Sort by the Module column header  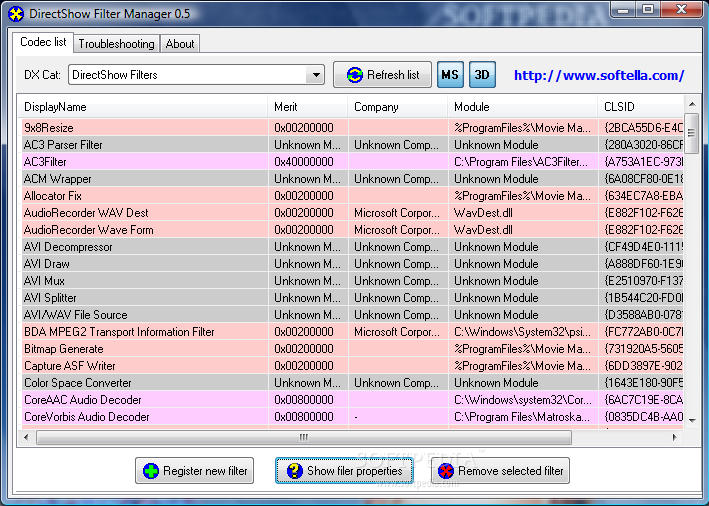pos(523,107)
